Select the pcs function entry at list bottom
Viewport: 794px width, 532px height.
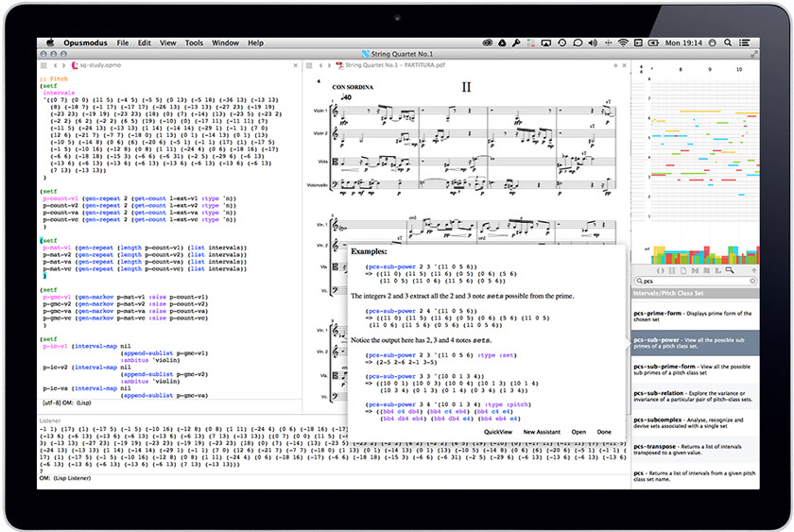(x=696, y=476)
